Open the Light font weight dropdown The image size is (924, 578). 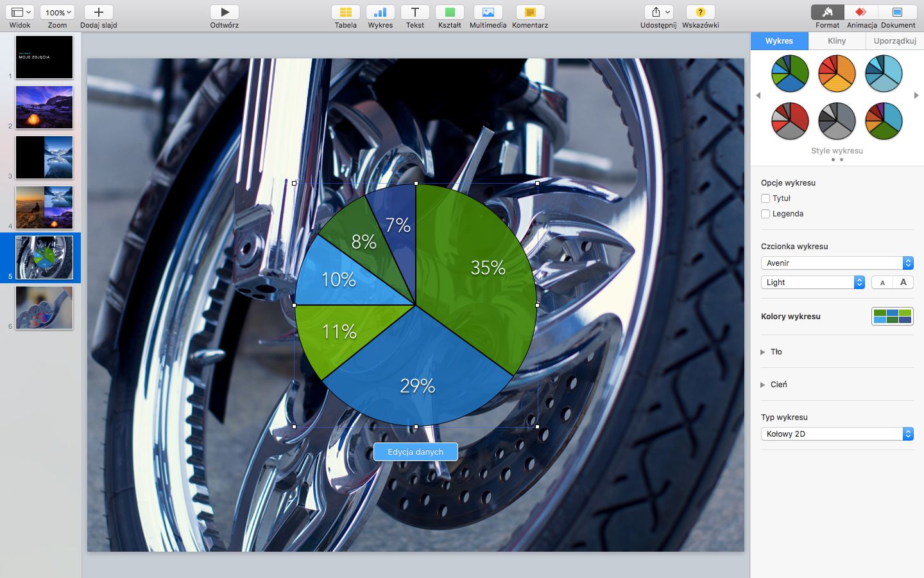click(813, 282)
